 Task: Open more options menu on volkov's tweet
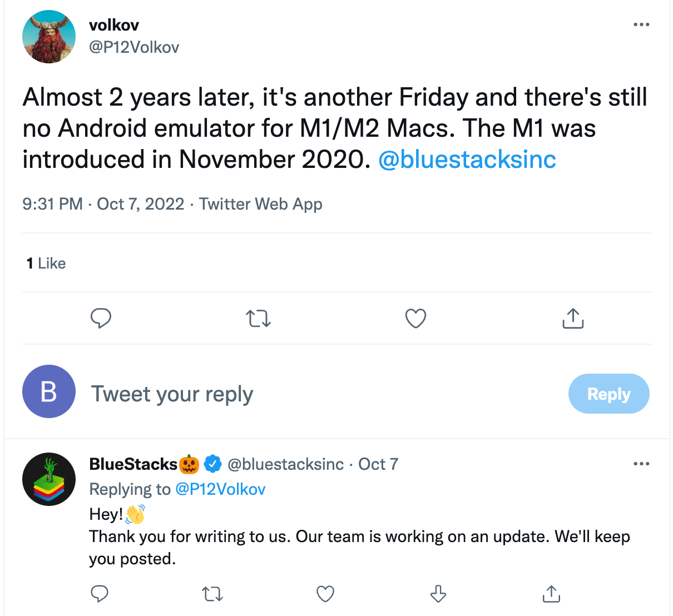[641, 24]
